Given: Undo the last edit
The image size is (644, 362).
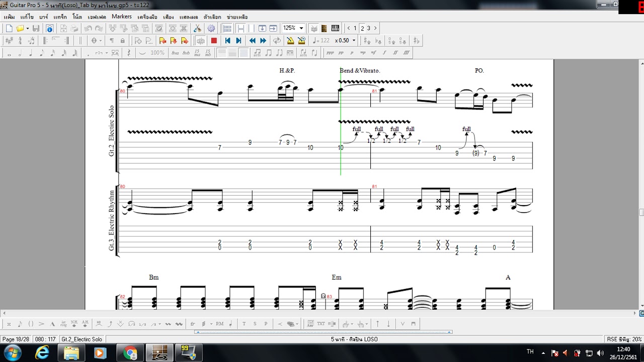Looking at the screenshot, I should pyautogui.click(x=88, y=29).
